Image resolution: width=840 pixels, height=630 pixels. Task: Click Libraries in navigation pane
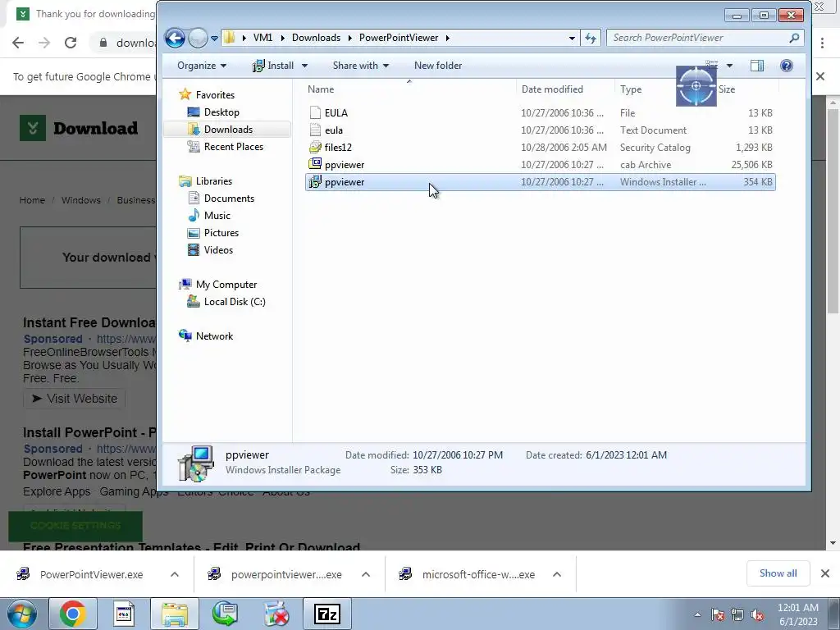214,181
